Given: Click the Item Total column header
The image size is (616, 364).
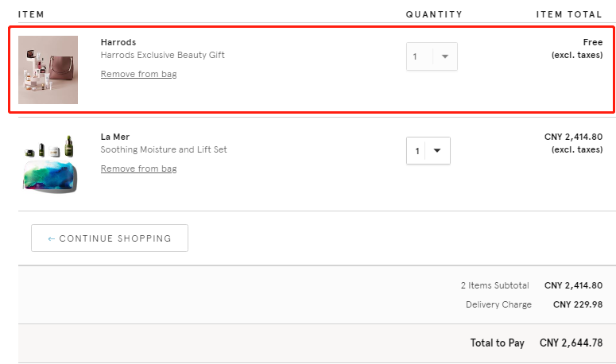Looking at the screenshot, I should 569,14.
